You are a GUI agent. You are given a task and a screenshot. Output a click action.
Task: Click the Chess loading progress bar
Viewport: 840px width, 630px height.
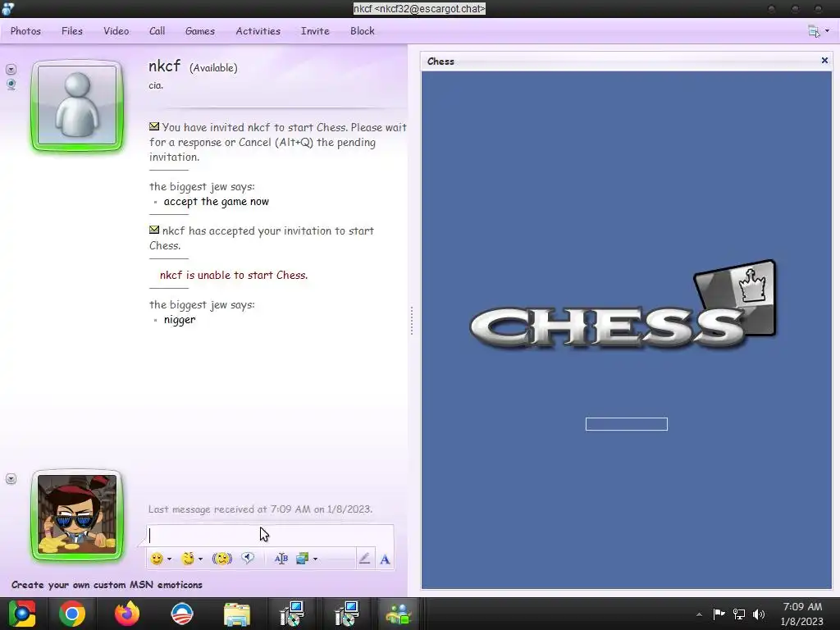[x=626, y=424]
